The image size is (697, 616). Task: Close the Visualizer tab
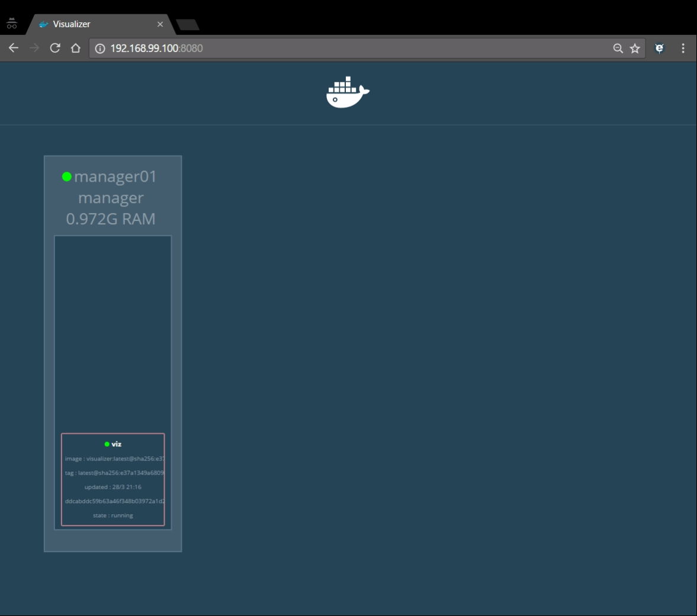point(160,24)
